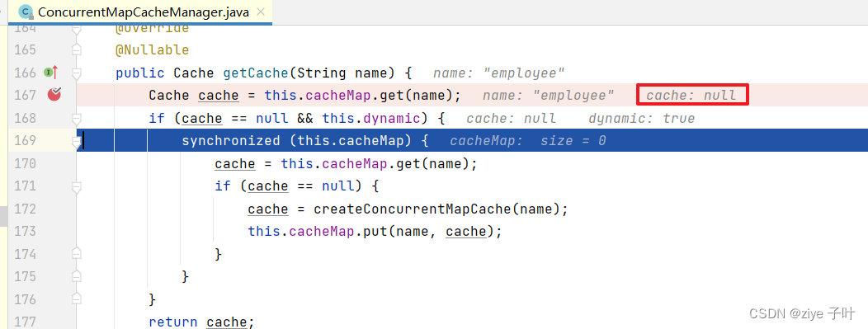The image size is (868, 329).
Task: Click the gutter at line number 170
Action: pyautogui.click(x=24, y=163)
